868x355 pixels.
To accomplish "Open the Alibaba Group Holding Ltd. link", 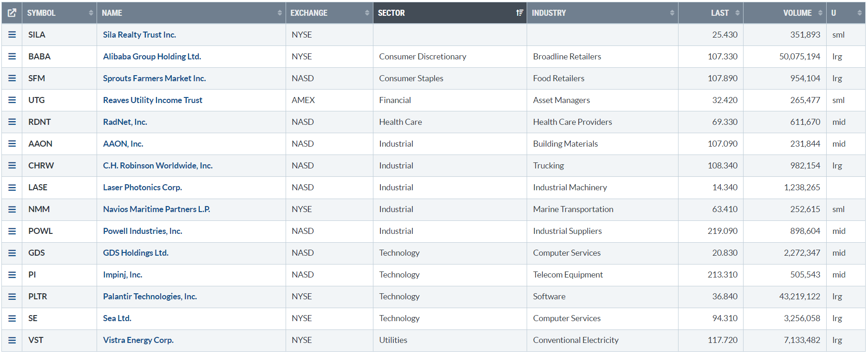I will 152,57.
